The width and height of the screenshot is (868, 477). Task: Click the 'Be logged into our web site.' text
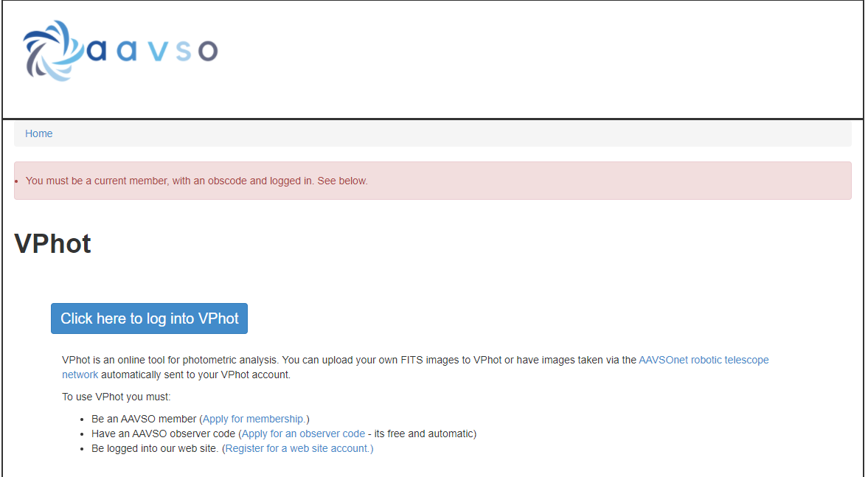pos(155,448)
